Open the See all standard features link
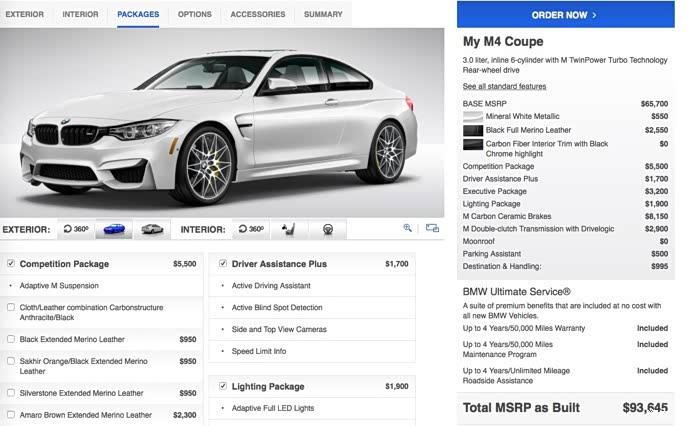Viewport: 700px width, 426px height. [504, 87]
